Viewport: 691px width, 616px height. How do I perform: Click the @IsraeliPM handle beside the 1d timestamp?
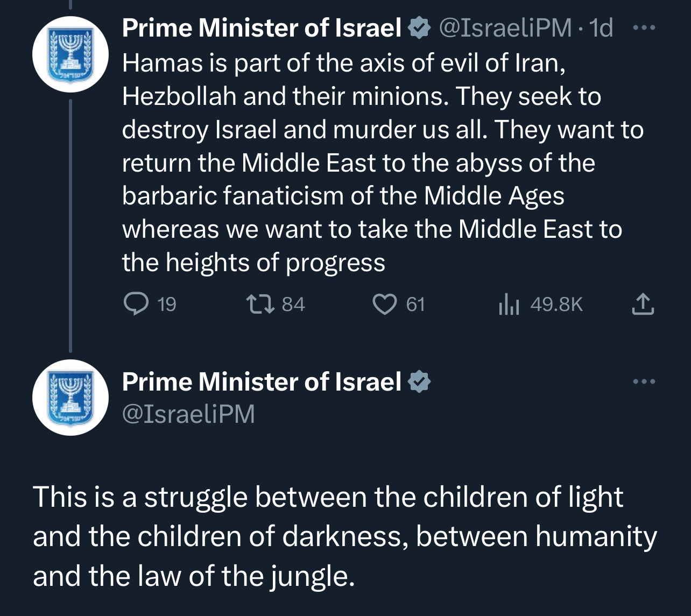(x=505, y=28)
